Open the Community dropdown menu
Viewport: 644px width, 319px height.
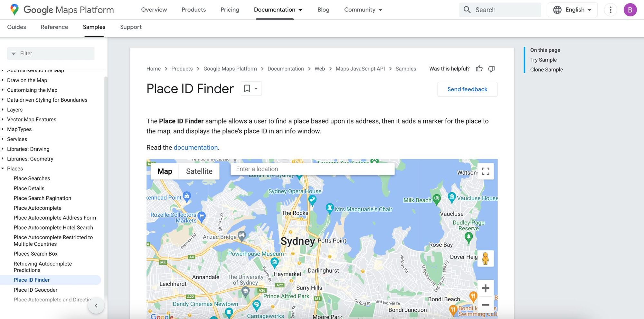point(363,10)
